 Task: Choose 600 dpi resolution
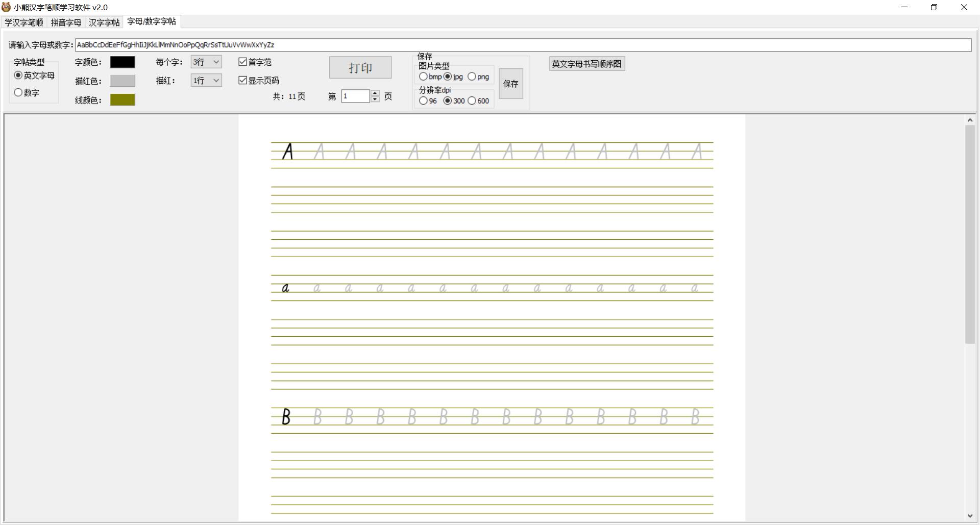(x=472, y=101)
